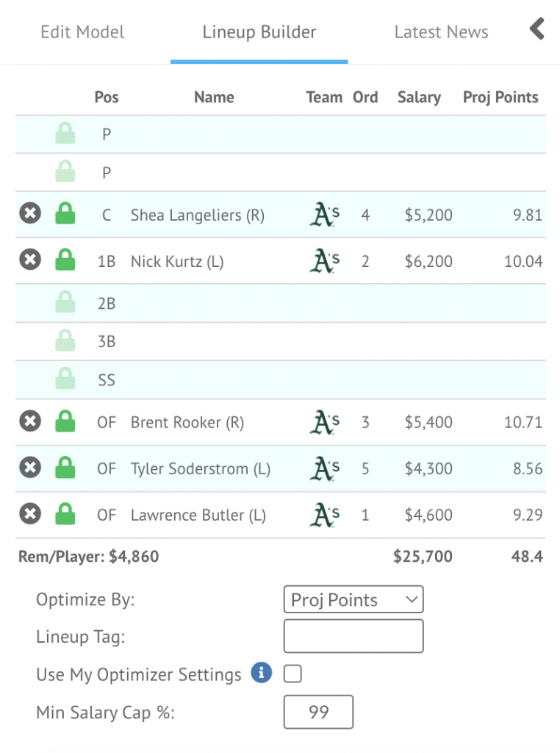Toggle the lock on Nick Kurtz
Image resolution: width=560 pixels, height=753 pixels.
tap(65, 260)
